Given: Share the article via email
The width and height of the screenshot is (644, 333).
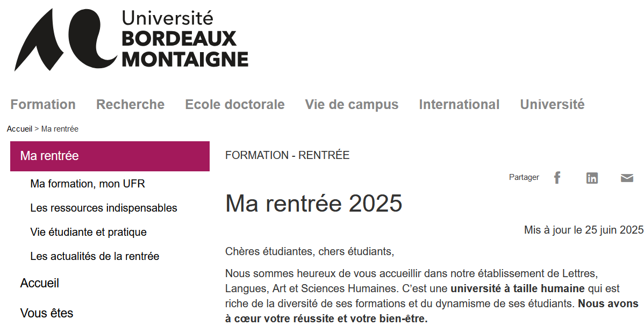Looking at the screenshot, I should tap(627, 177).
